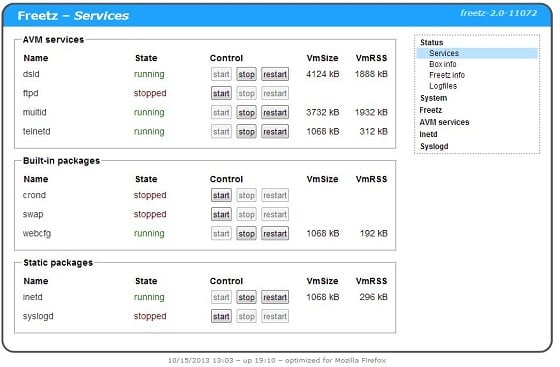Stop the webcfg service

point(246,233)
